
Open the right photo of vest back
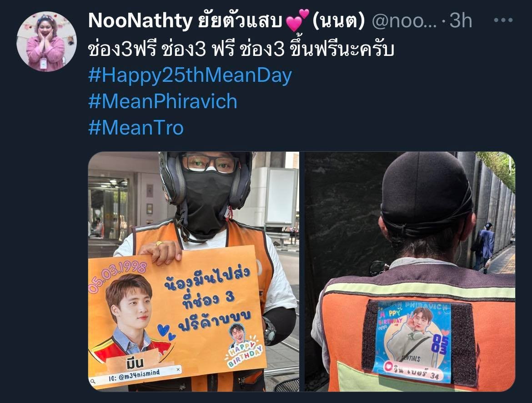(x=410, y=272)
